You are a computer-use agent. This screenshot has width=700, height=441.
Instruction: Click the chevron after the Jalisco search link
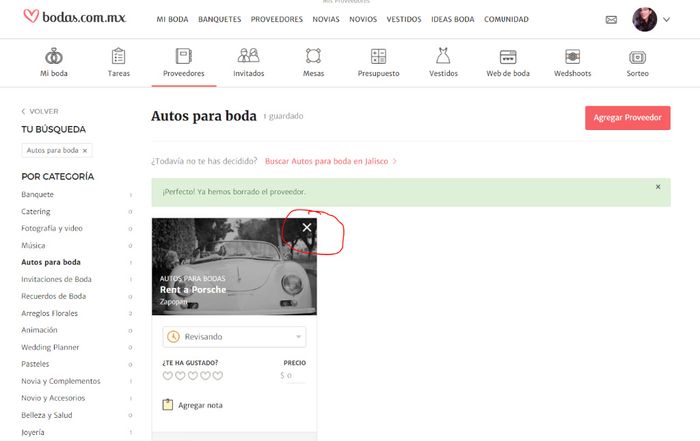[395, 161]
